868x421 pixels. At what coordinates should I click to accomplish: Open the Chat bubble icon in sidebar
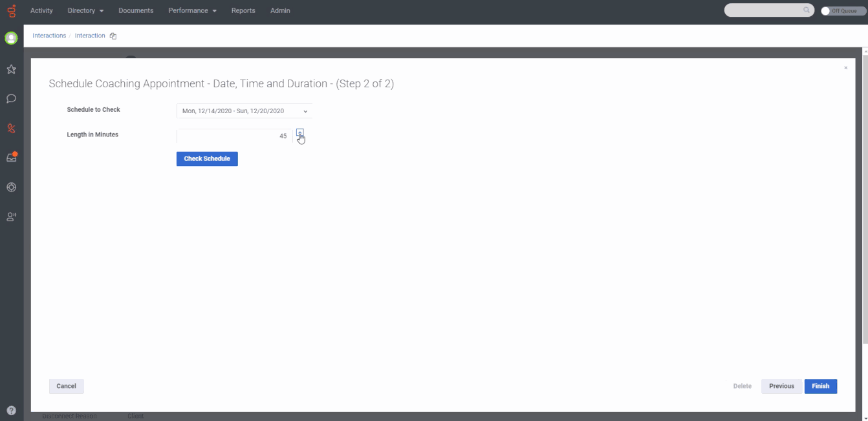(11, 99)
